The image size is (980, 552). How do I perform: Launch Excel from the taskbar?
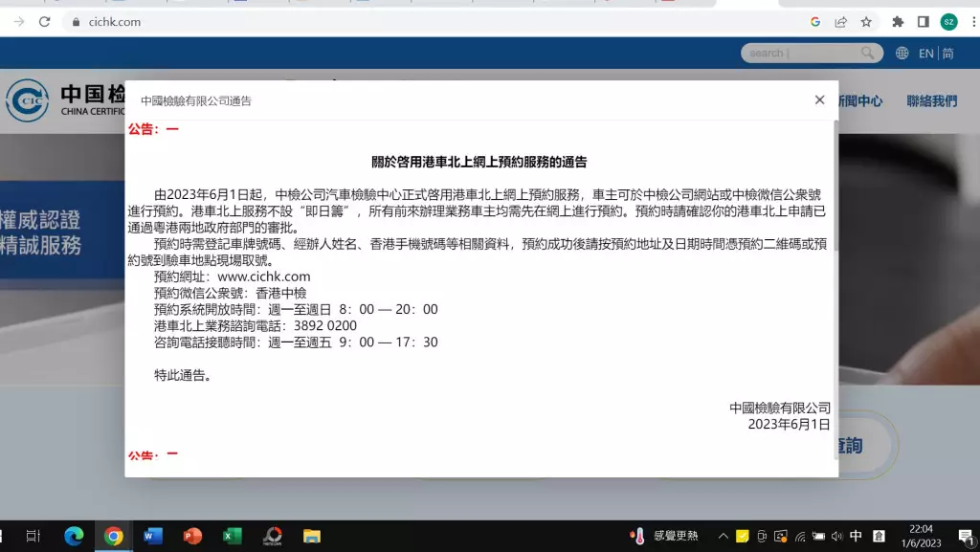click(x=232, y=536)
